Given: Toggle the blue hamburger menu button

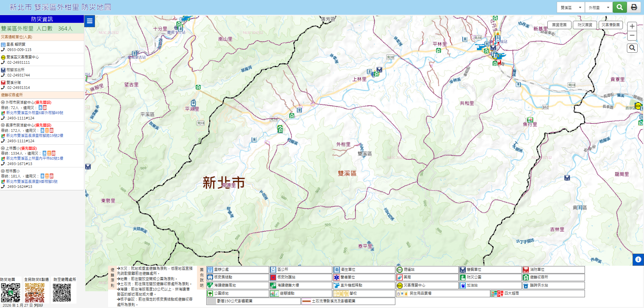Looking at the screenshot, I should coord(90,21).
